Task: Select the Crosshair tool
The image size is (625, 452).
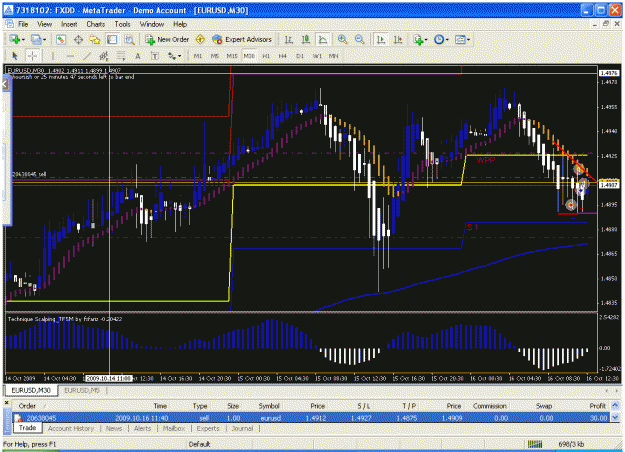Action: click(32, 56)
